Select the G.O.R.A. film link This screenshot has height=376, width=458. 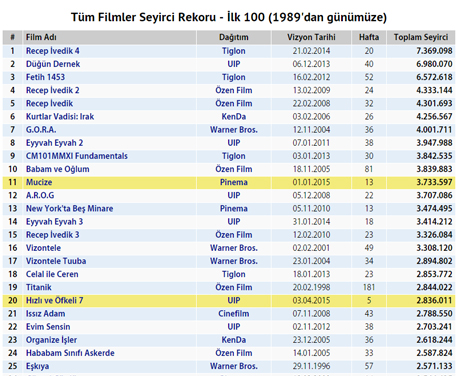point(41,130)
